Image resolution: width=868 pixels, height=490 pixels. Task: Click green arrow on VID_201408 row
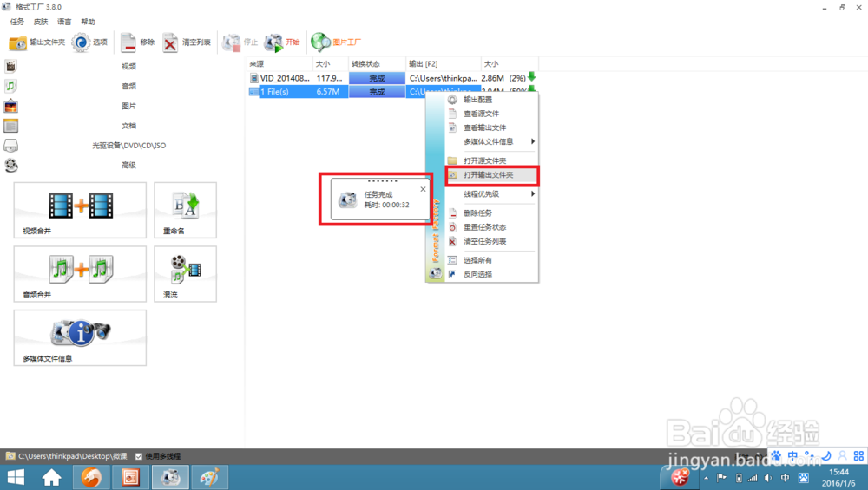[532, 77]
